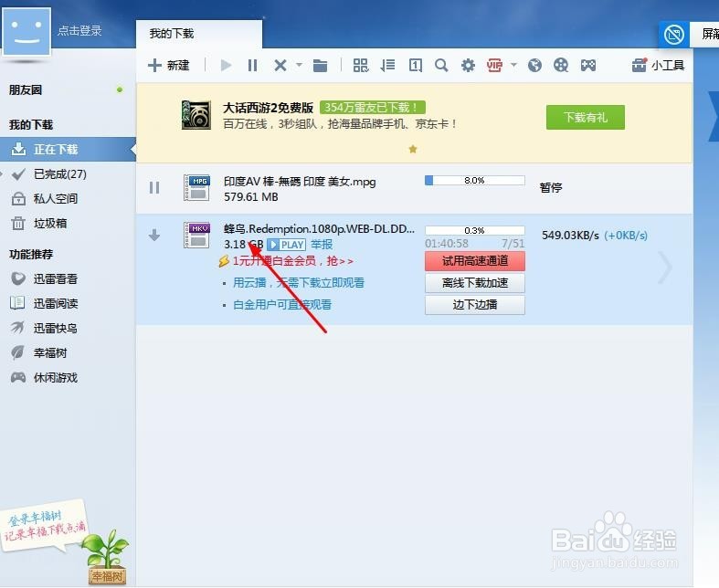The width and height of the screenshot is (719, 588).
Task: Click the 579.61 MB file size
Action: point(251,197)
